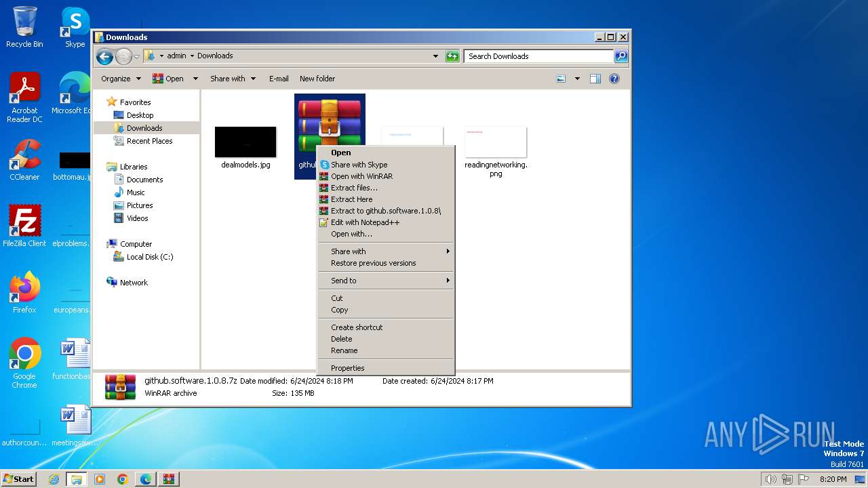Click the Help question mark icon
The height and width of the screenshot is (488, 868).
pyautogui.click(x=614, y=79)
